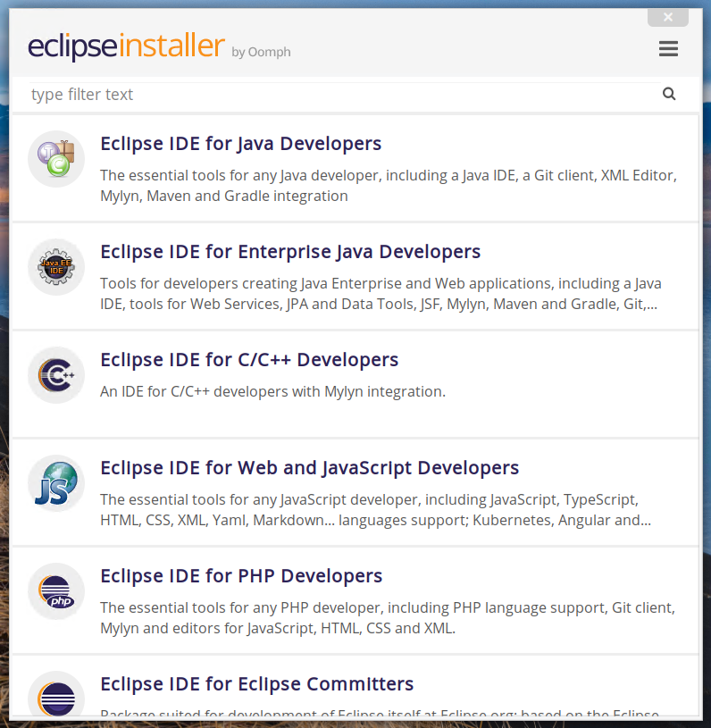Click the 'essential tools for any Java developer' description
Screen dimensions: 711x728
(389, 186)
